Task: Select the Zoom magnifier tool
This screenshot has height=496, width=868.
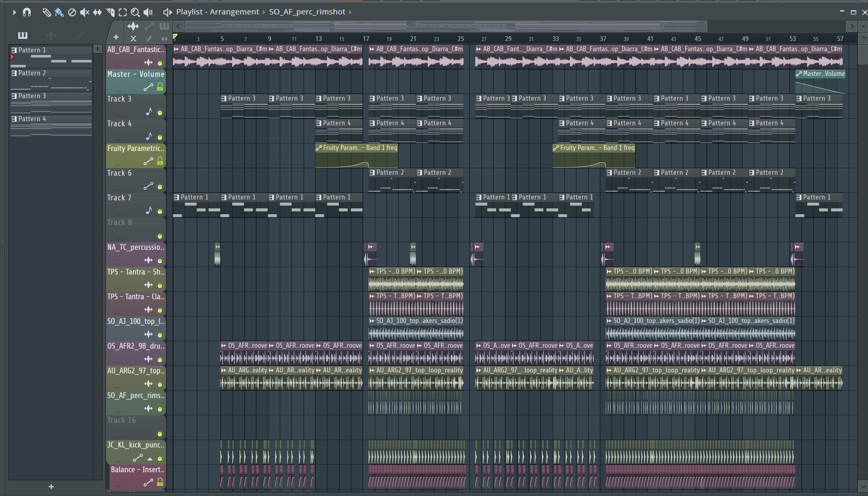Action: 135,12
